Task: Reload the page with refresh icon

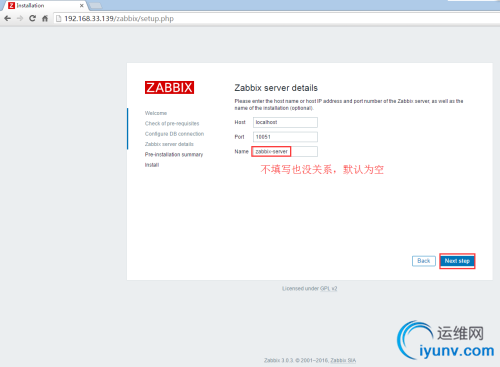Action: click(x=32, y=18)
